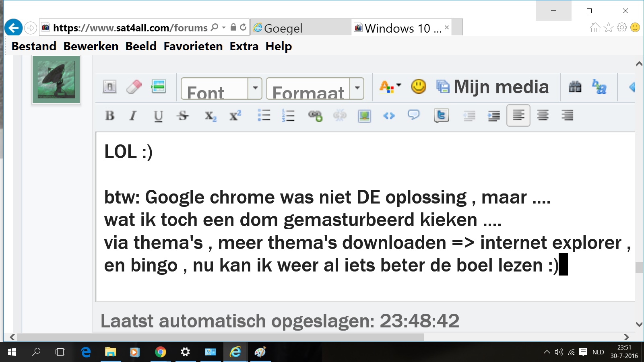Click the page scroll down arrow

[x=639, y=324]
